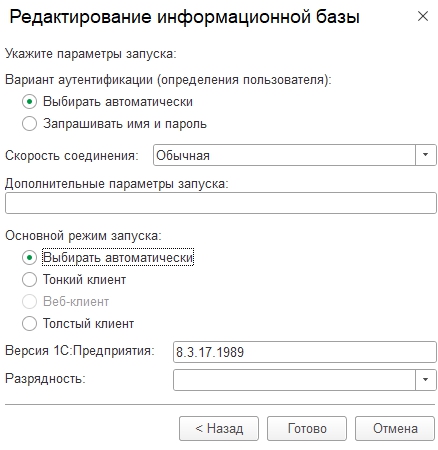The image size is (438, 450).
Task: Choose launch mode 'Выбирать автоматически' radio
Action: pos(29,258)
